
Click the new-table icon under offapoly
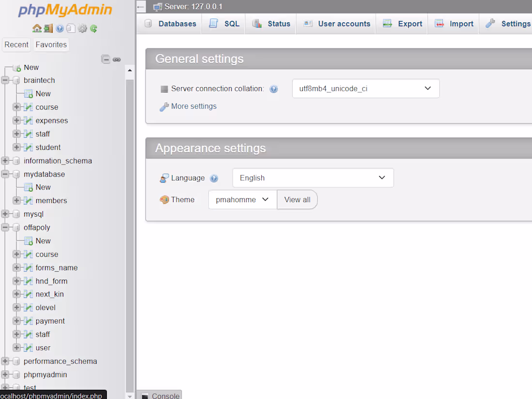click(x=29, y=241)
